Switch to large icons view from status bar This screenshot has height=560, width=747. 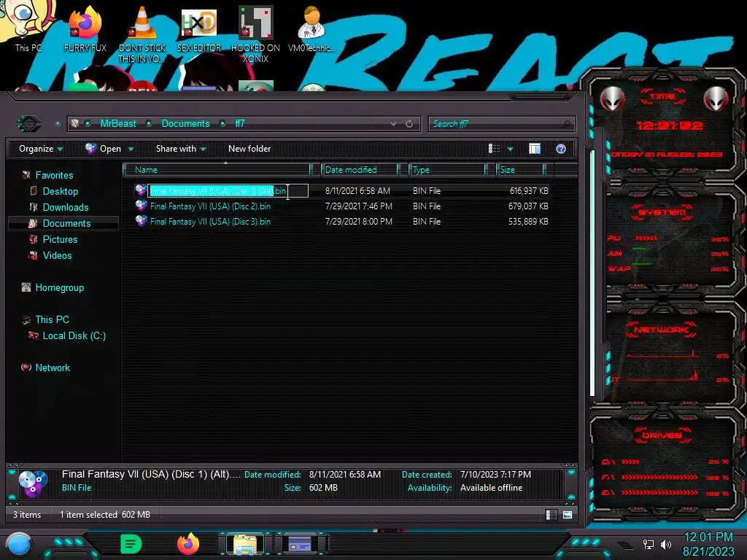568,515
